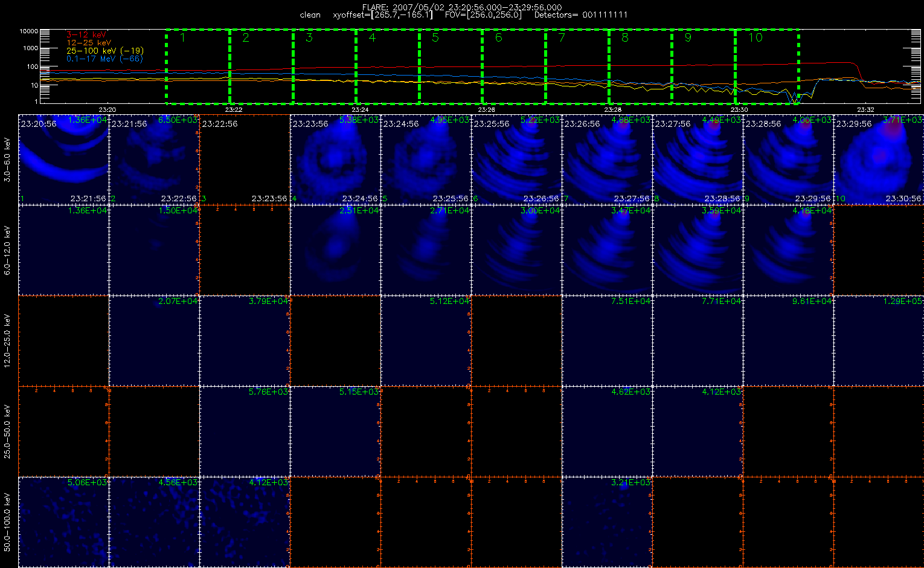
Task: Click the 23:32 time axis label
Action: click(x=865, y=109)
